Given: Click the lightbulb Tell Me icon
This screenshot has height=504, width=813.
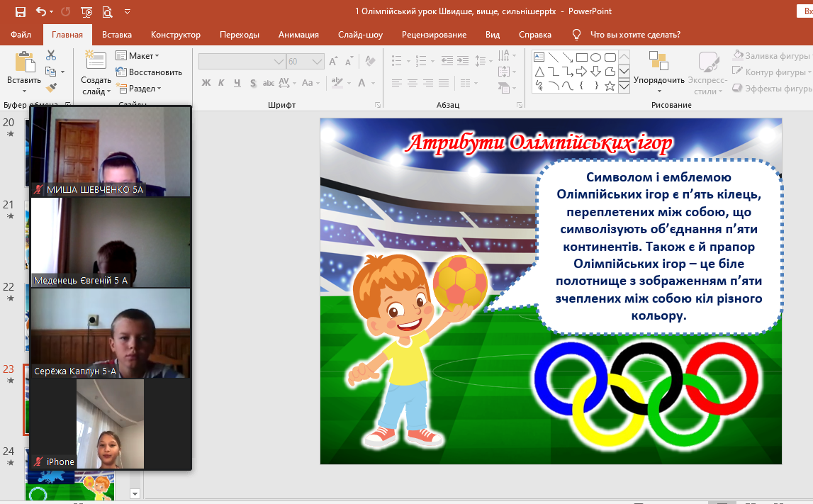Looking at the screenshot, I should pyautogui.click(x=576, y=35).
